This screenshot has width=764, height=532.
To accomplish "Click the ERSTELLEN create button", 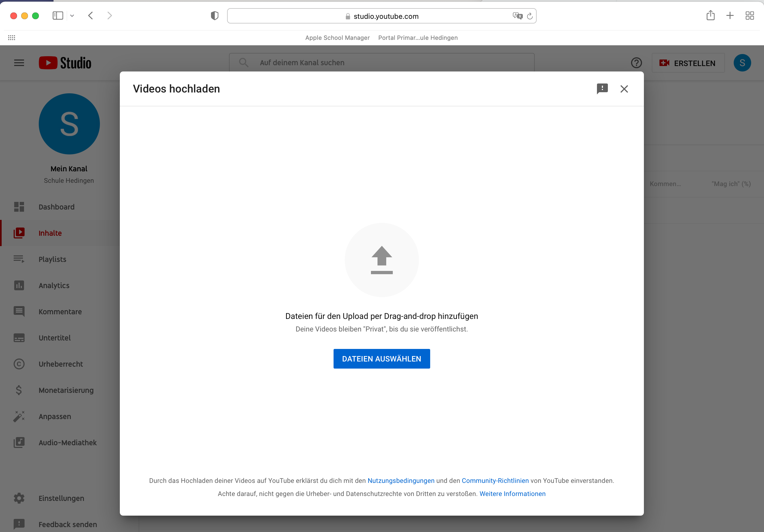I will pyautogui.click(x=688, y=63).
